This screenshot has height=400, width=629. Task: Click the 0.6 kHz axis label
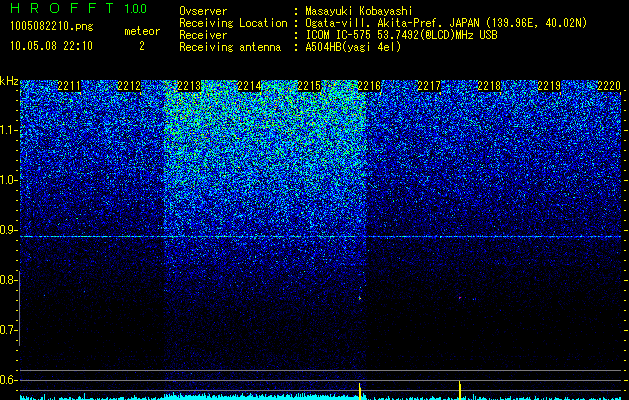tap(8, 380)
